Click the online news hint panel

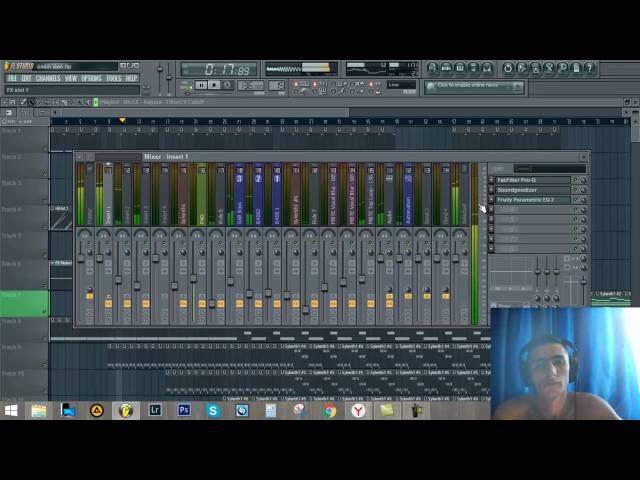tap(474, 87)
